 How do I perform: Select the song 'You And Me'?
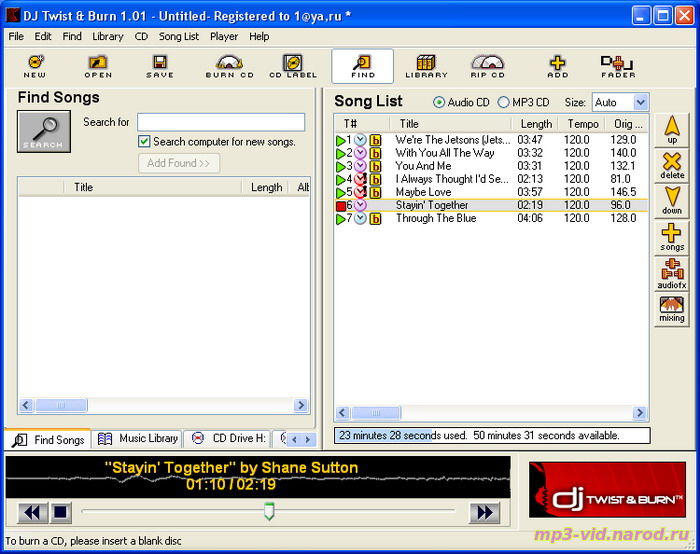[423, 166]
